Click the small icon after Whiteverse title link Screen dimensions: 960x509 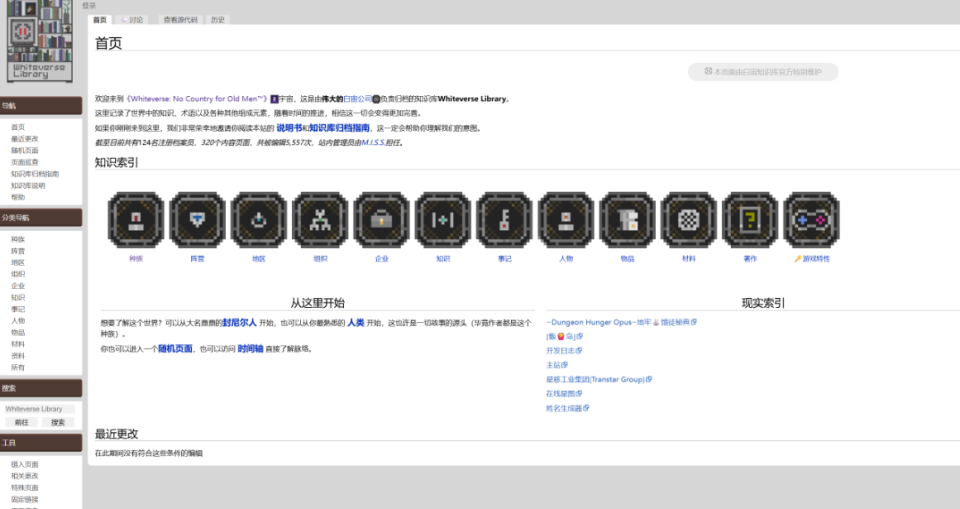click(x=274, y=99)
